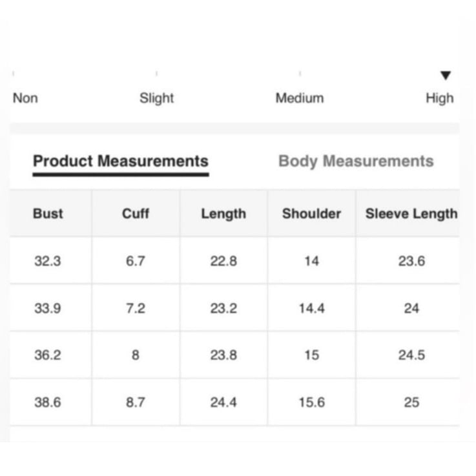Click the tick mark above Medium

pos(300,74)
